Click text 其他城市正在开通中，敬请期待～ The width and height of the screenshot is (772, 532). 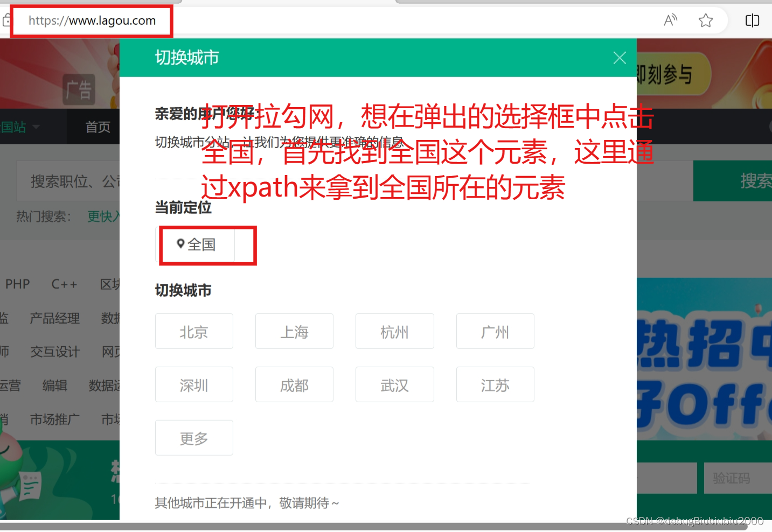(x=247, y=503)
